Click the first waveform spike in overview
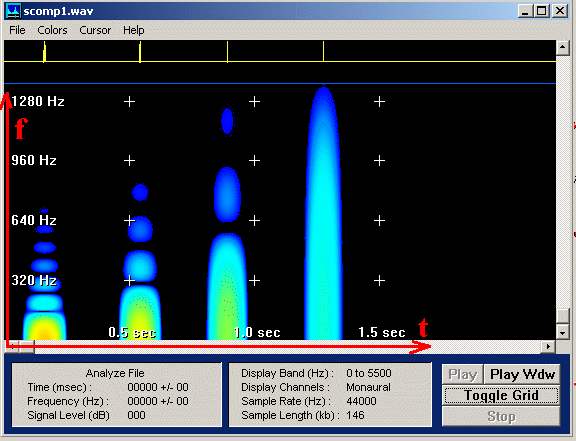 point(44,51)
